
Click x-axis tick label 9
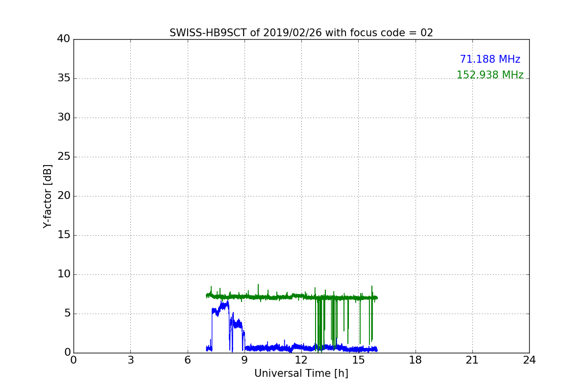[x=245, y=360]
